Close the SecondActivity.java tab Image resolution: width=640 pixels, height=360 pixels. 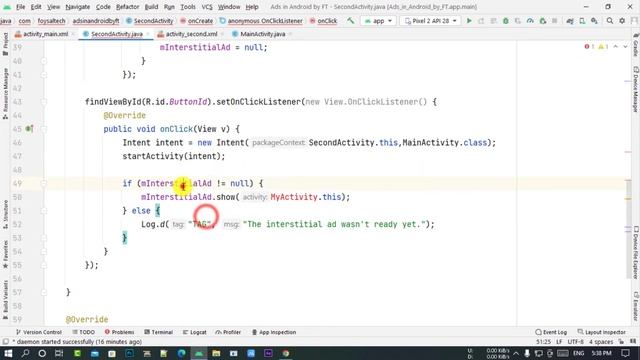pyautogui.click(x=148, y=34)
